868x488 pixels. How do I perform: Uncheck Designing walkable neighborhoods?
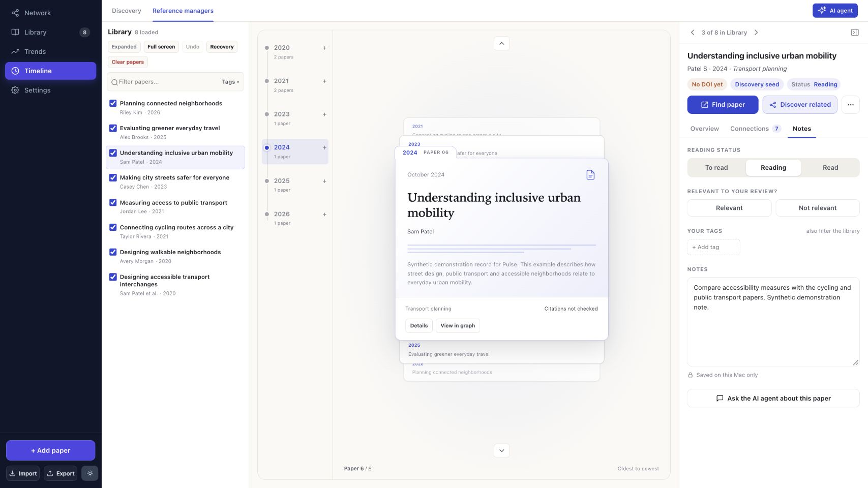[x=113, y=252]
